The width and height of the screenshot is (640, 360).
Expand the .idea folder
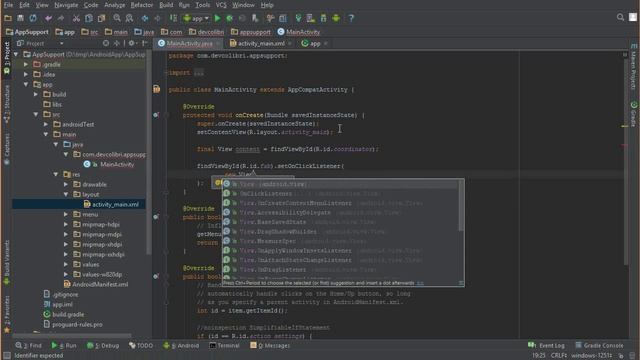(x=26, y=74)
